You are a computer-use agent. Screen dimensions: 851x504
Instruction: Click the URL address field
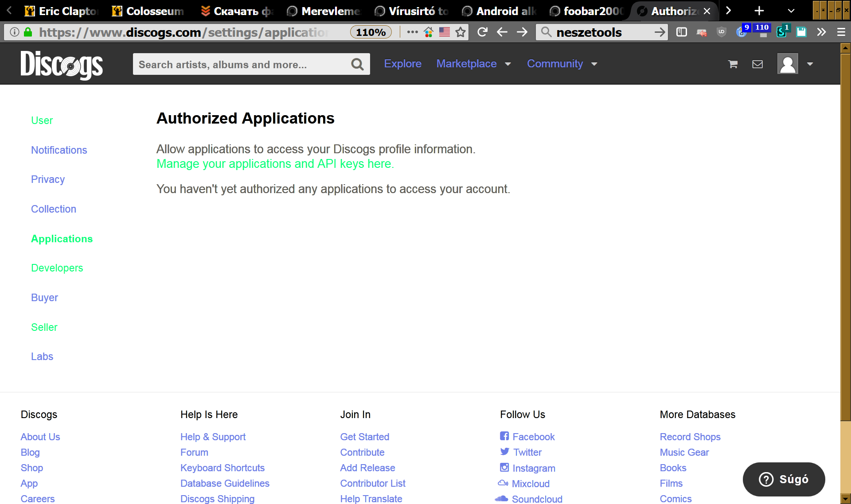[x=184, y=32]
